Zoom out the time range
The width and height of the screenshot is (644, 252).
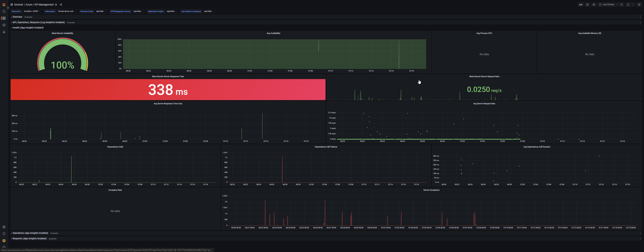click(x=622, y=5)
